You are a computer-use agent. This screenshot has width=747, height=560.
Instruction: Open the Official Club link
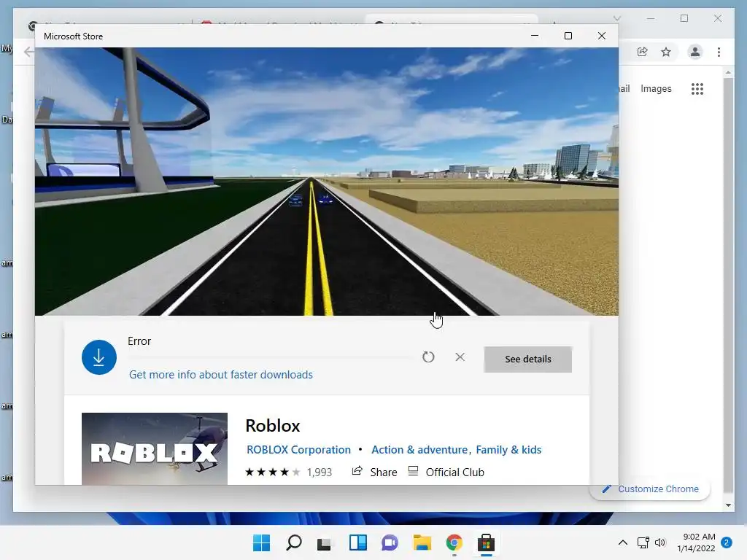pyautogui.click(x=446, y=472)
